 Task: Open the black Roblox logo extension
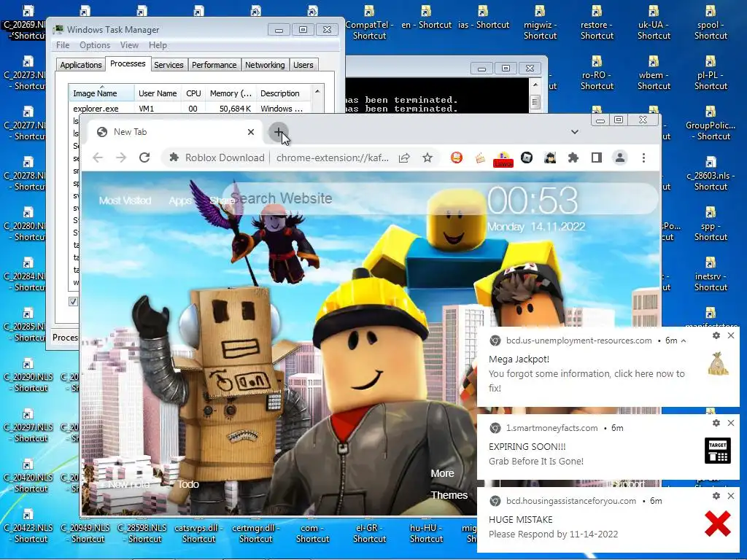527,157
